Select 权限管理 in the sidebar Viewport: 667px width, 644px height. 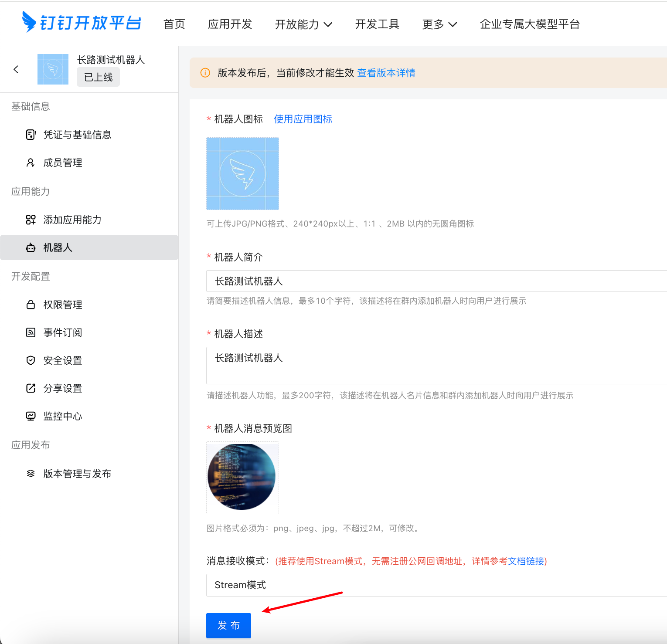coord(89,305)
